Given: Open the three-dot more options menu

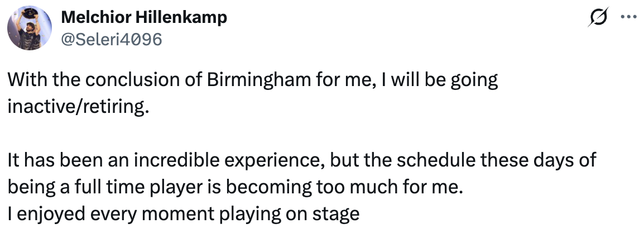Looking at the screenshot, I should pyautogui.click(x=628, y=17).
